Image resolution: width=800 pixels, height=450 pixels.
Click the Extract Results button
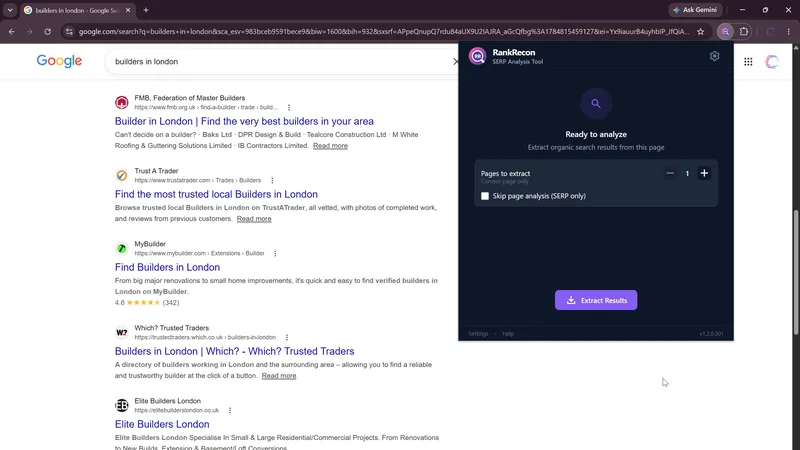click(596, 301)
